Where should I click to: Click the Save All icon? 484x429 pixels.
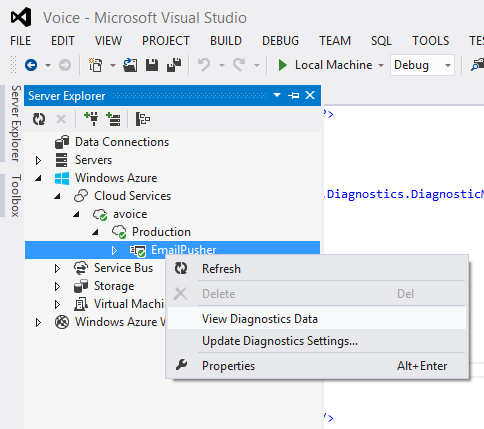click(174, 65)
